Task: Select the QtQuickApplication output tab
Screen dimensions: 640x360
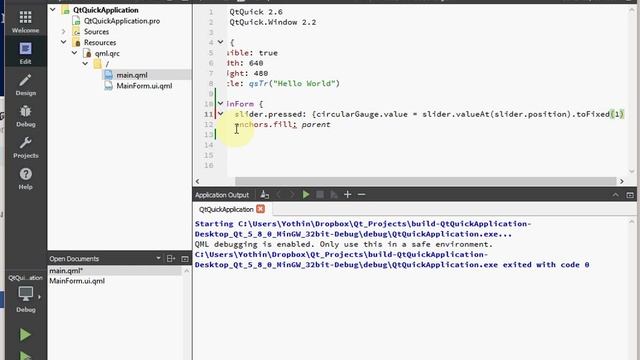Action: [226, 209]
